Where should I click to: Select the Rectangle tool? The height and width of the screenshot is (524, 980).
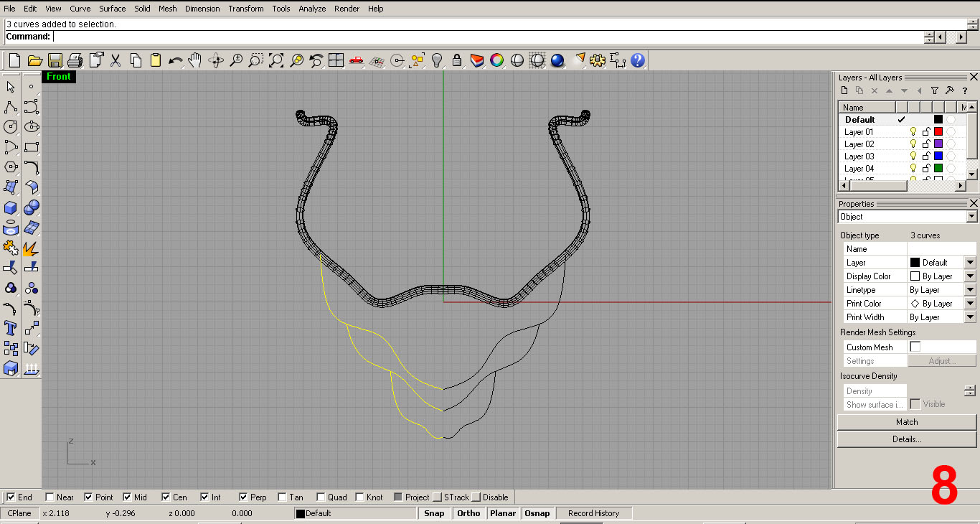(32, 147)
